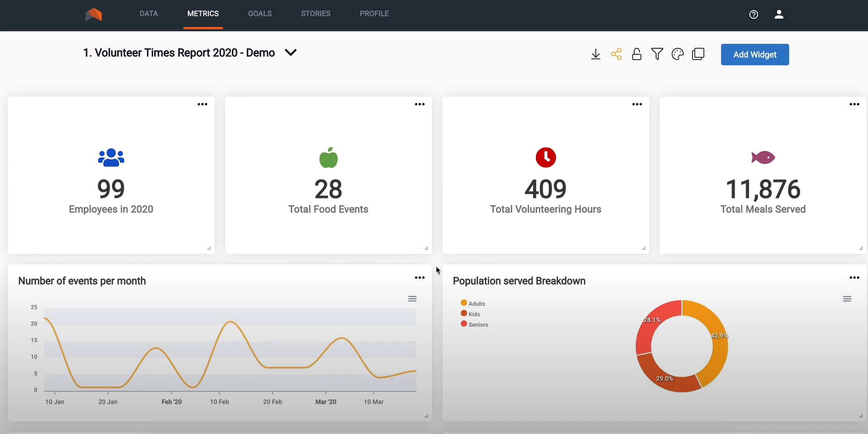The width and height of the screenshot is (868, 434).
Task: Click the orange app logo
Action: pyautogui.click(x=93, y=14)
